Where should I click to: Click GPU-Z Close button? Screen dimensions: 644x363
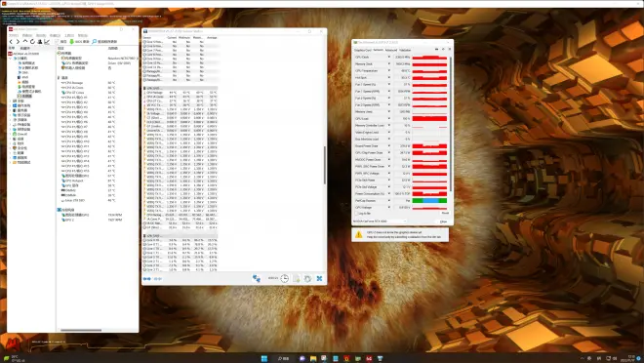click(443, 222)
